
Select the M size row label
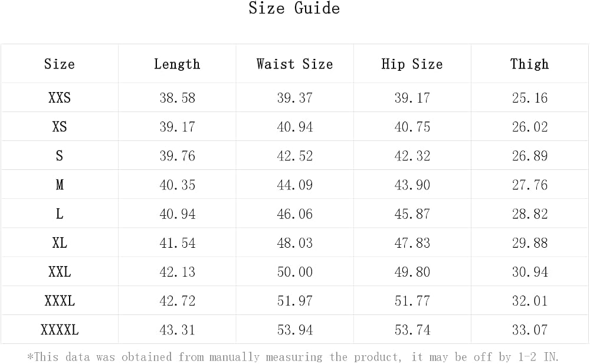coord(60,185)
